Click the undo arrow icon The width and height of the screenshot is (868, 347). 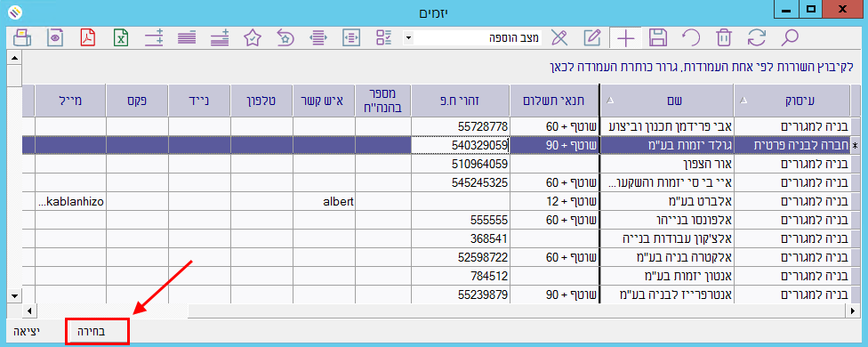pos(691,38)
